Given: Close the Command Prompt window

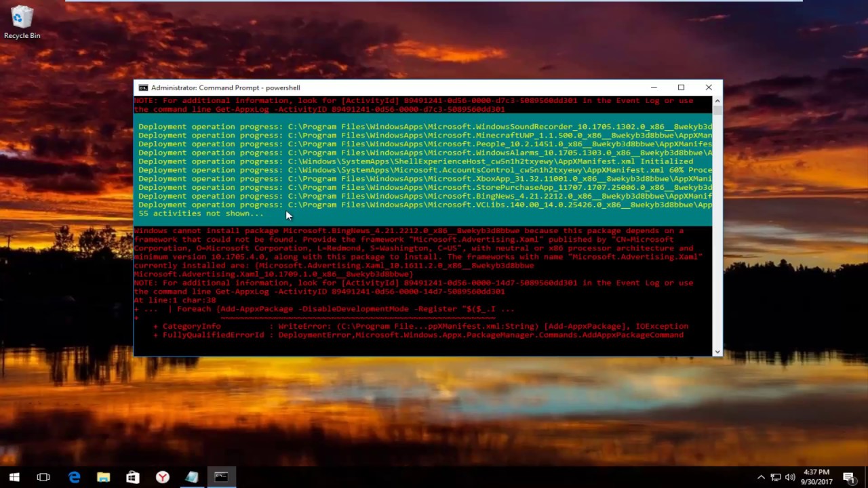Looking at the screenshot, I should [x=709, y=87].
